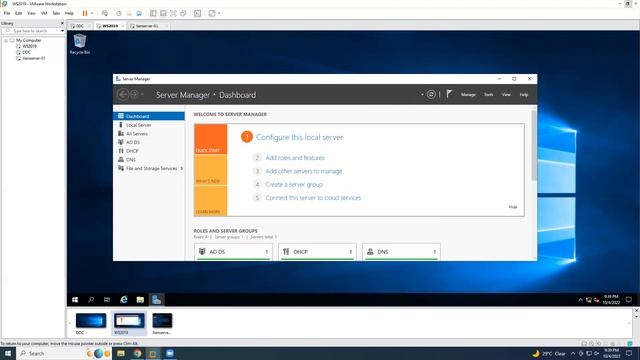The height and width of the screenshot is (360, 640).
Task: Click Add other servers to manage
Action: click(x=304, y=171)
